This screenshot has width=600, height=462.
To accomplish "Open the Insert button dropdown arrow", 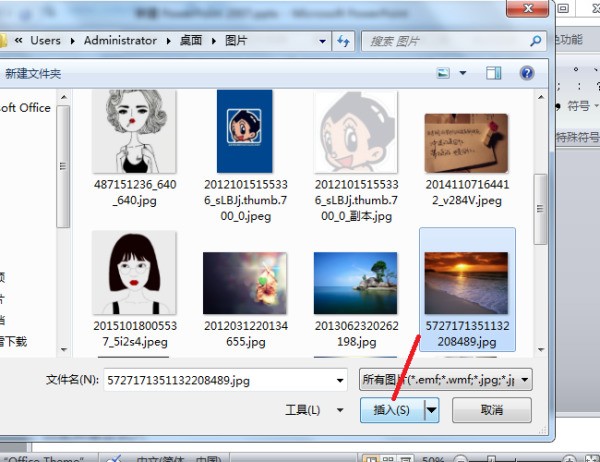I will (432, 410).
